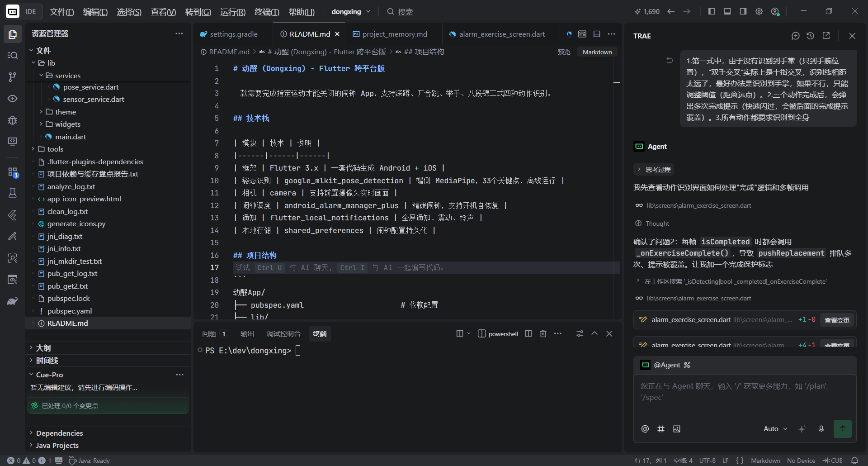
Task: Open pose_service.dart in file tree
Action: (90, 87)
